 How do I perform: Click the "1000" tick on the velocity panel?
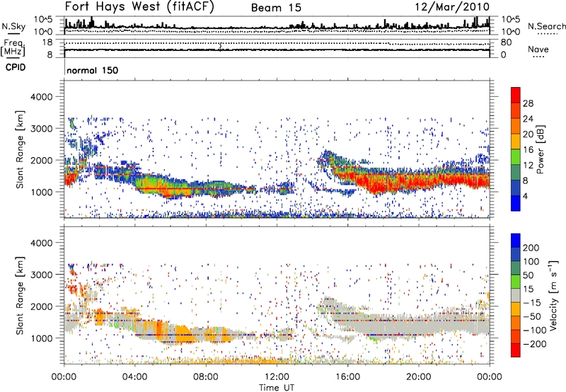pos(41,338)
